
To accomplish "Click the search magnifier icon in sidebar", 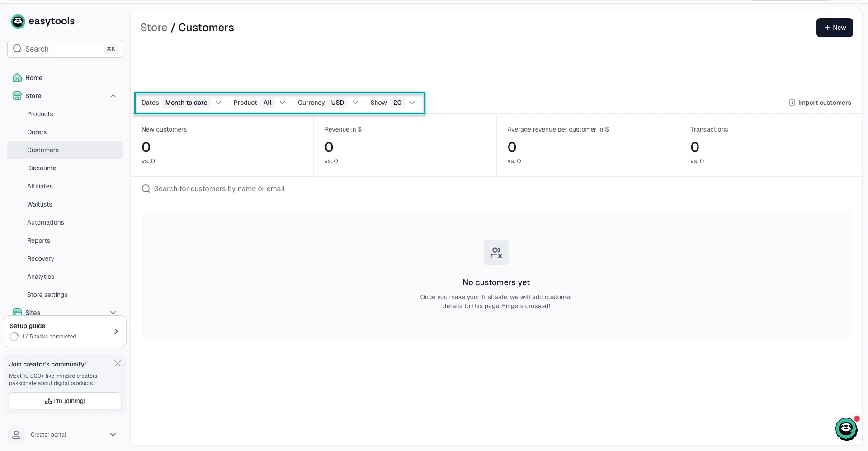I will pos(17,49).
